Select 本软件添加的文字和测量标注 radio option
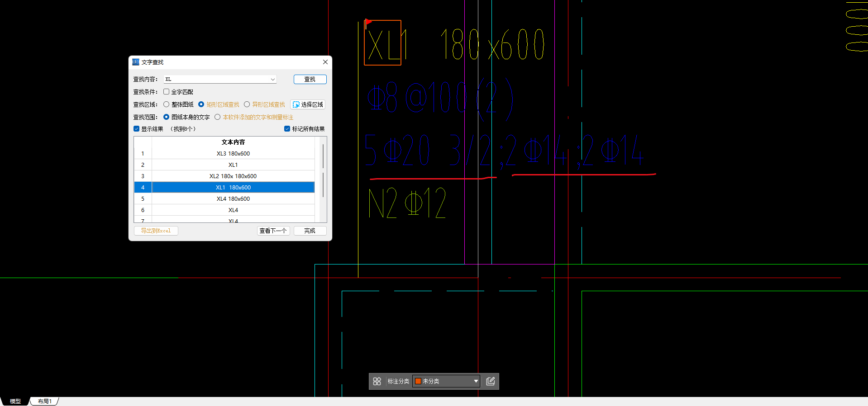The height and width of the screenshot is (406, 868). click(x=218, y=117)
